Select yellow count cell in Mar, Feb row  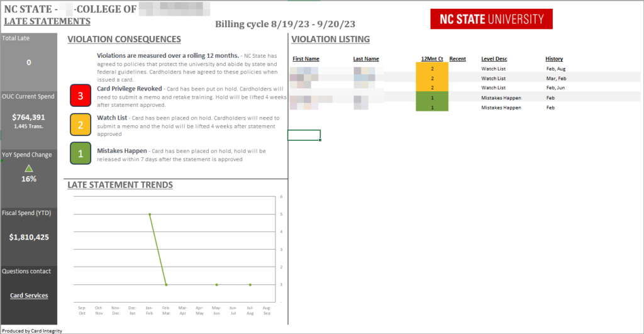[x=432, y=78]
